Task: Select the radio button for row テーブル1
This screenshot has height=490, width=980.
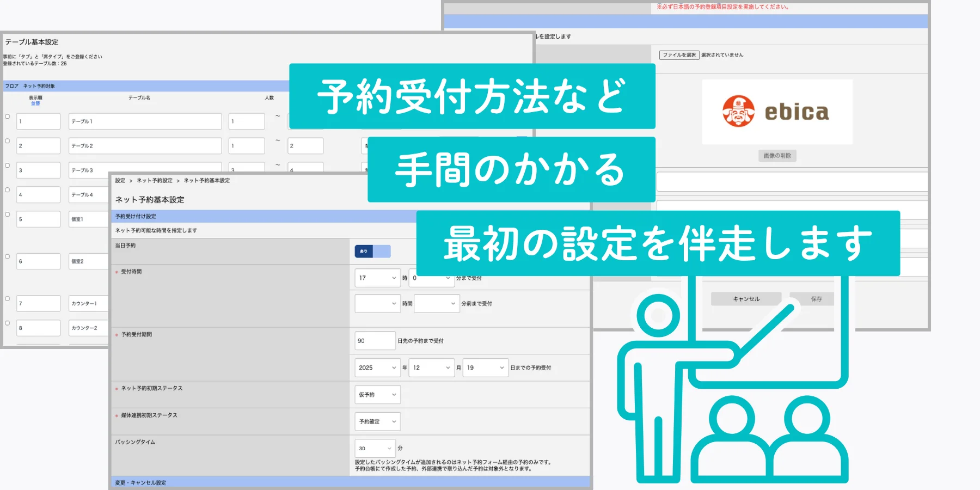Action: [x=8, y=117]
